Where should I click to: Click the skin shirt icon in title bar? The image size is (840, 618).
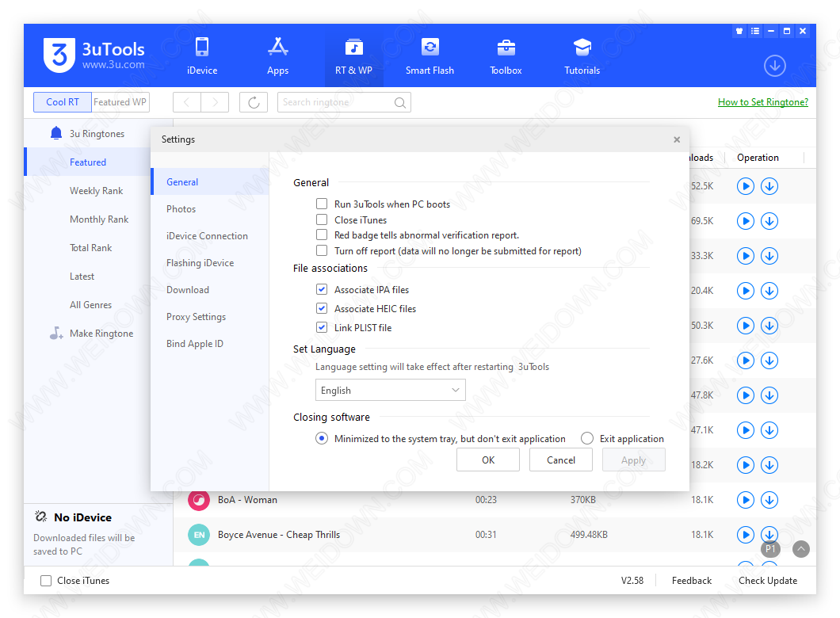[x=739, y=31]
